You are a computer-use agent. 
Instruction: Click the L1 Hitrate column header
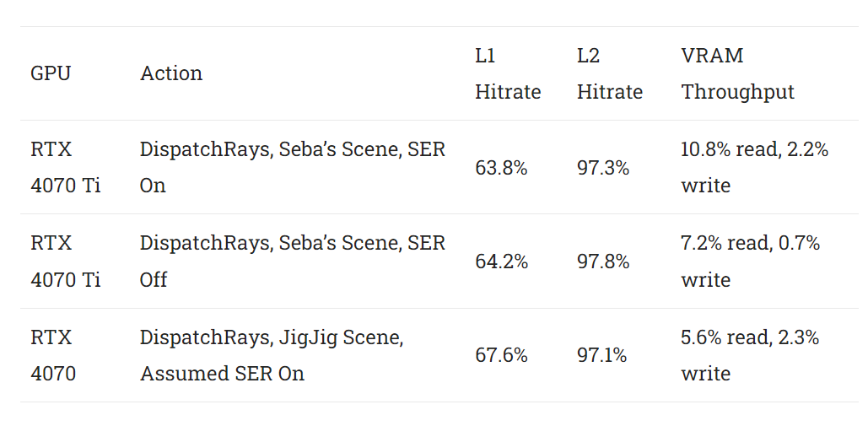pyautogui.click(x=508, y=73)
